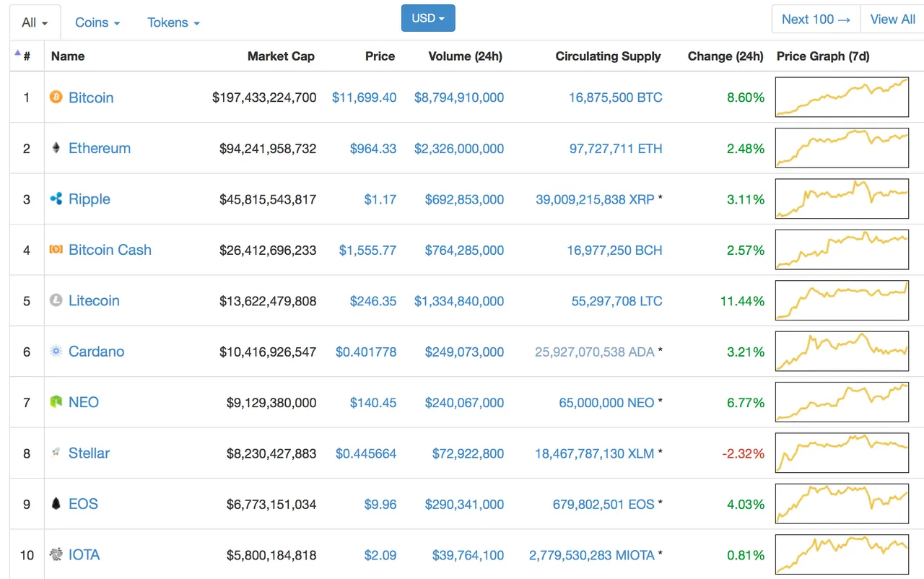Viewport: 924px width, 579px height.
Task: Sort by Price column header
Action: pos(380,56)
